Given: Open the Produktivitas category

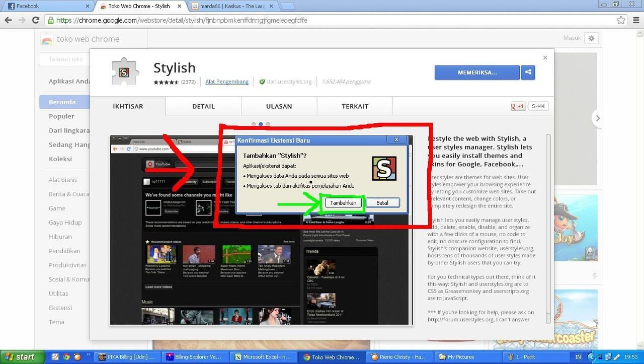Looking at the screenshot, I should point(67,265).
